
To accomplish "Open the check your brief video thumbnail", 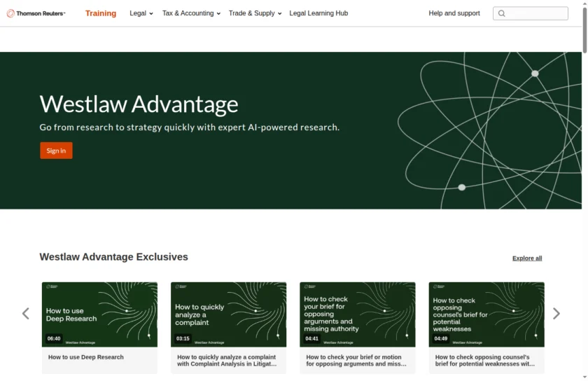I will click(x=358, y=314).
